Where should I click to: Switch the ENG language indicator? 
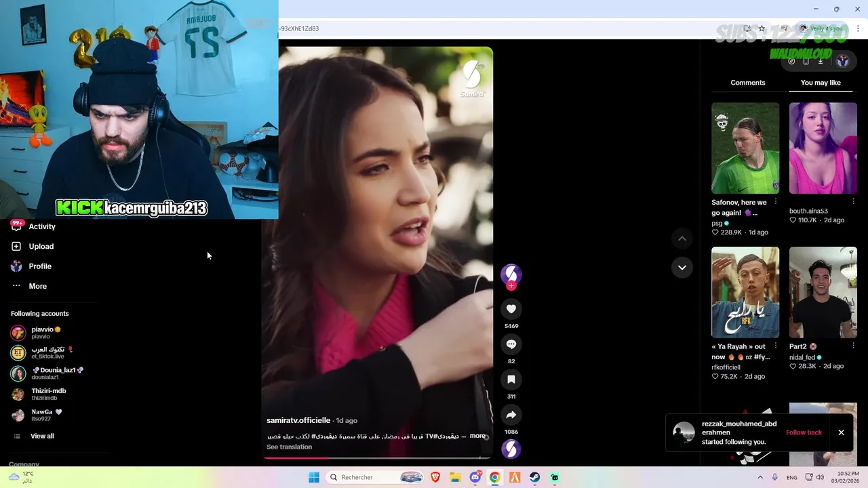coord(791,477)
